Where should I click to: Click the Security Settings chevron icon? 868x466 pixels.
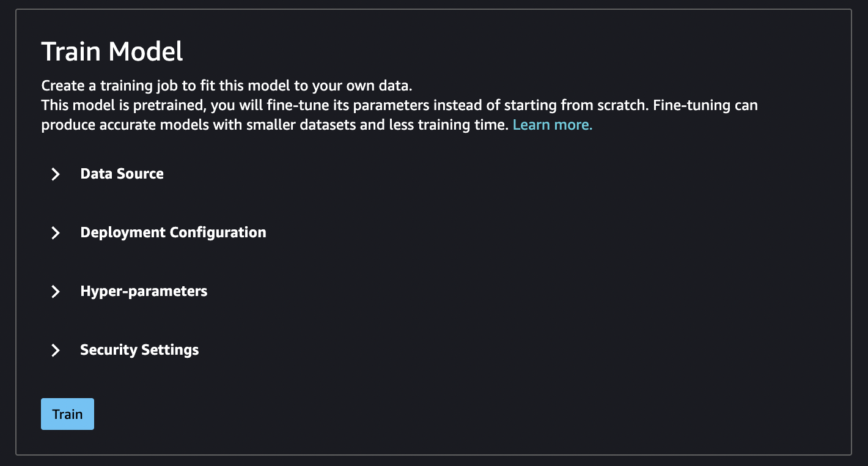[56, 350]
